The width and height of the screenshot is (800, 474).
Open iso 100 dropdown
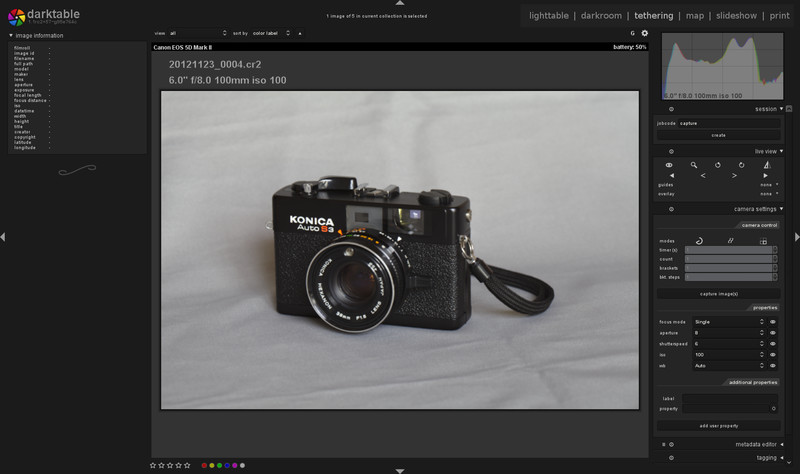pos(729,355)
